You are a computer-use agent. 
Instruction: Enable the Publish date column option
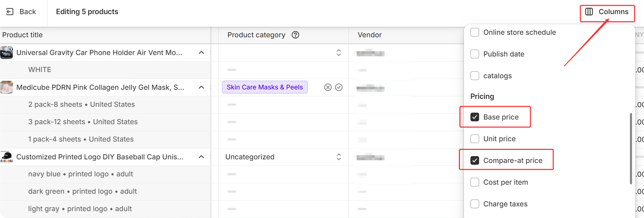pyautogui.click(x=475, y=54)
